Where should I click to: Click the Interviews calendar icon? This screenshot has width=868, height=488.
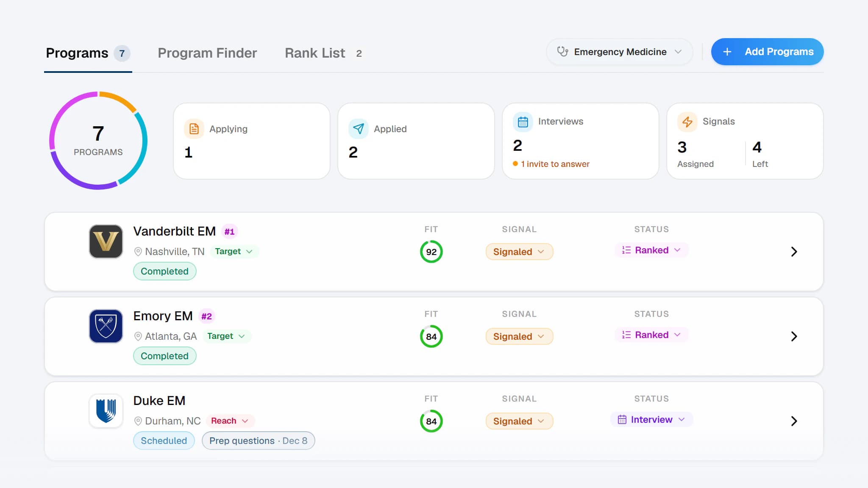click(x=523, y=122)
